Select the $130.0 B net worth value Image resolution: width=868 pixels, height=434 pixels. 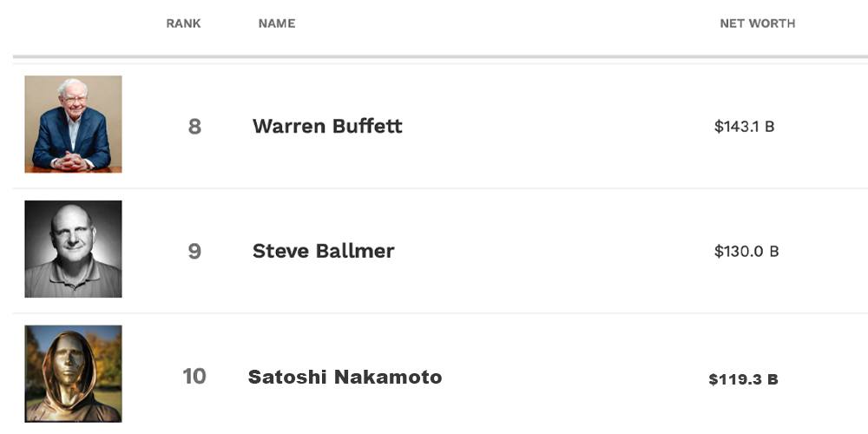pyautogui.click(x=746, y=252)
